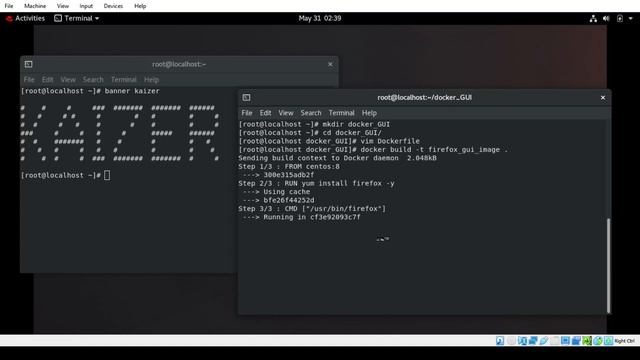Open Terminal menu in root@localhost:~ terminal
Screen dimensions: 640x360
pos(124,80)
